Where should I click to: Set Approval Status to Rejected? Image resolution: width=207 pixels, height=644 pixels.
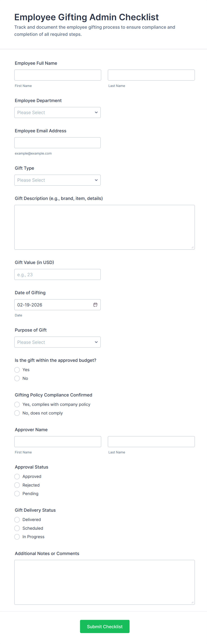coord(17,485)
